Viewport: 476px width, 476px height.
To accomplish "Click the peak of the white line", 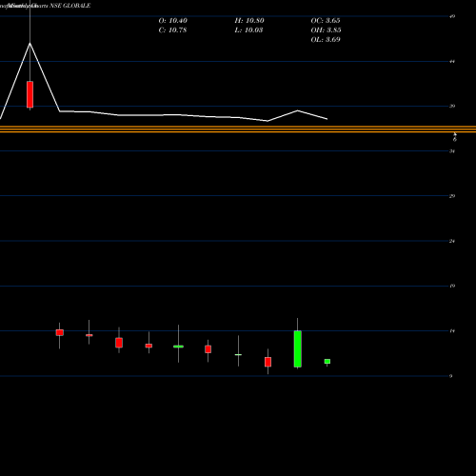I will click(30, 43).
